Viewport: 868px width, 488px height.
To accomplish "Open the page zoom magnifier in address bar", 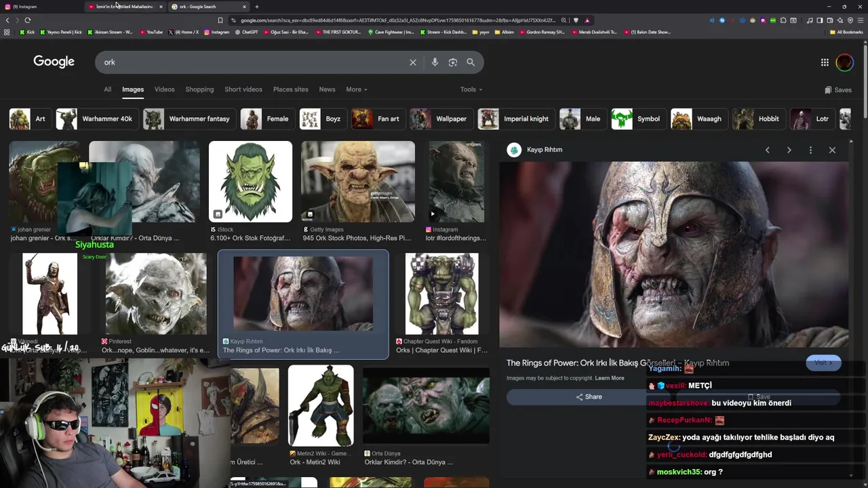I will 564,20.
